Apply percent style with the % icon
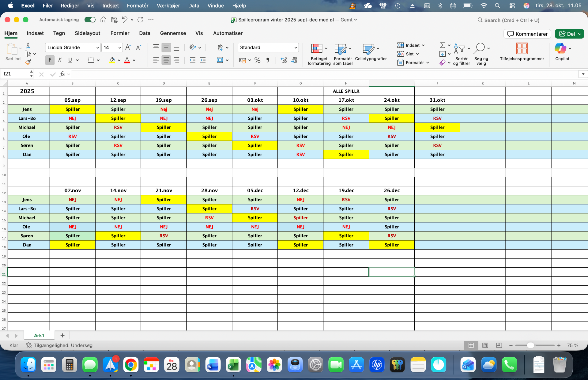Viewport: 588px width, 380px height. tap(257, 60)
